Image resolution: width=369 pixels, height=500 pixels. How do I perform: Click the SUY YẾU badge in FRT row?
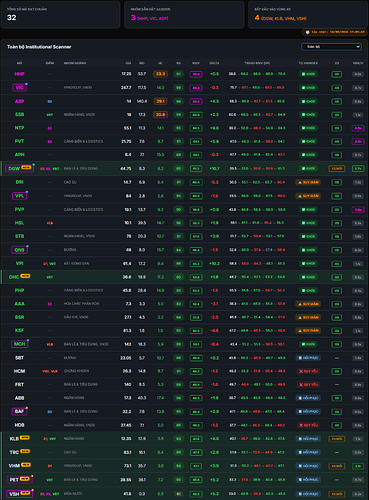[x=308, y=385]
